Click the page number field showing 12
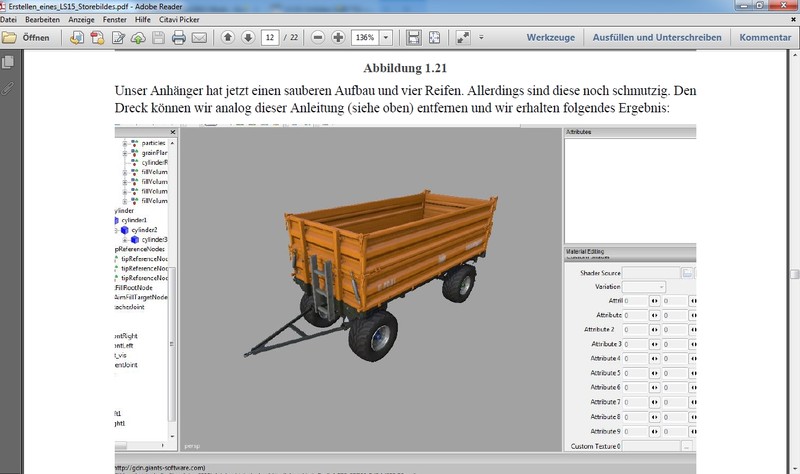Screen dimensions: 800x474 [270, 38]
